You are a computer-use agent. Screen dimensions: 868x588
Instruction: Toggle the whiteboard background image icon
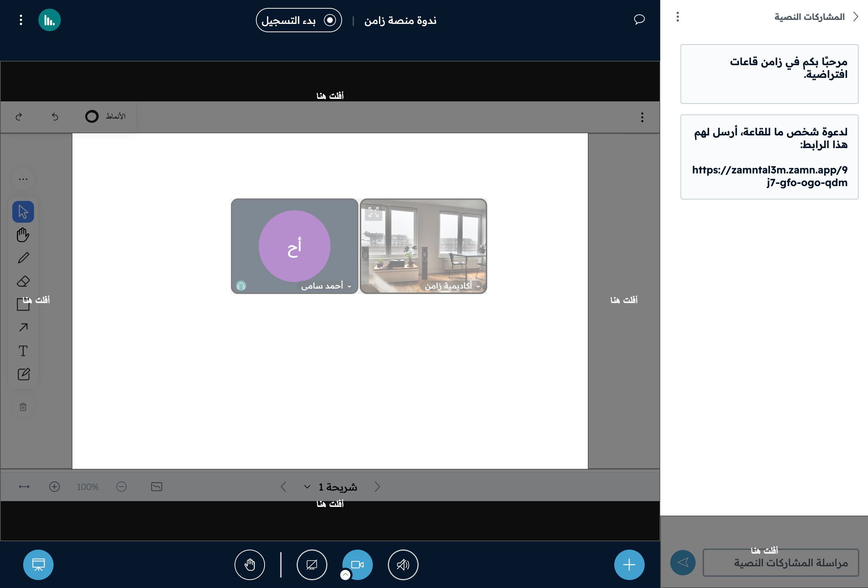point(156,486)
